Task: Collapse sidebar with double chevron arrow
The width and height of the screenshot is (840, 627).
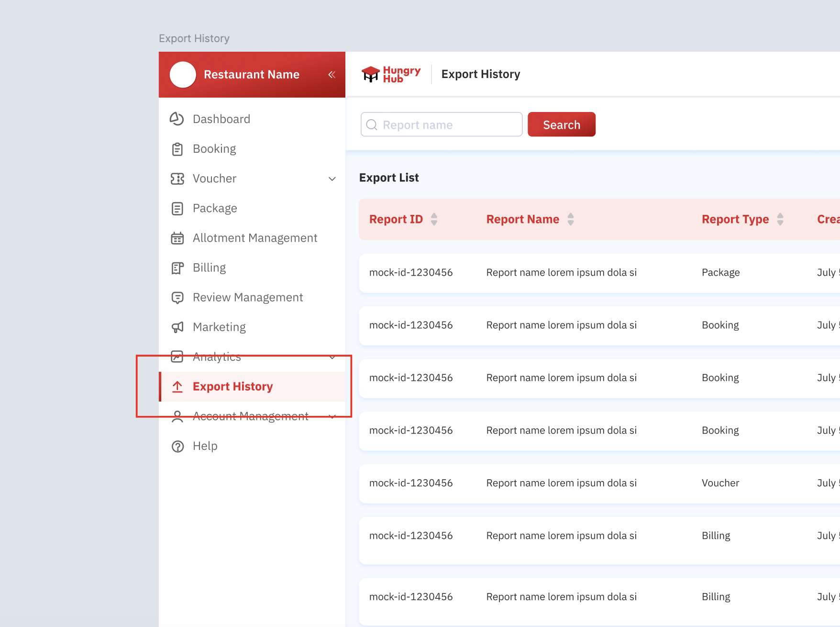Action: 332,75
